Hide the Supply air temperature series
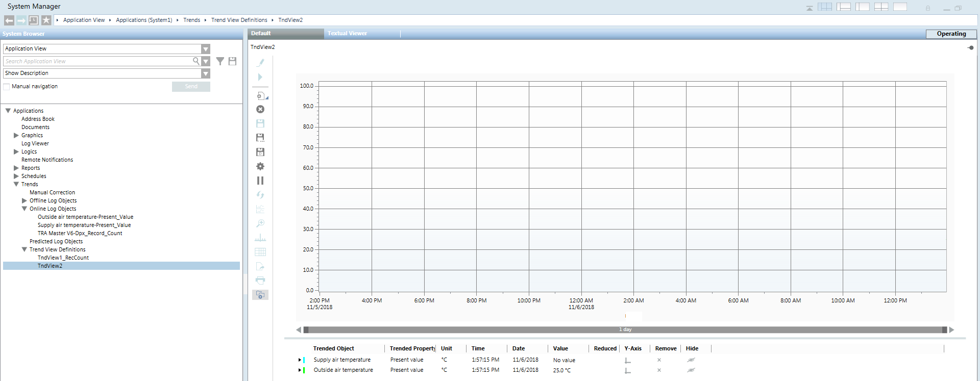 [691, 360]
